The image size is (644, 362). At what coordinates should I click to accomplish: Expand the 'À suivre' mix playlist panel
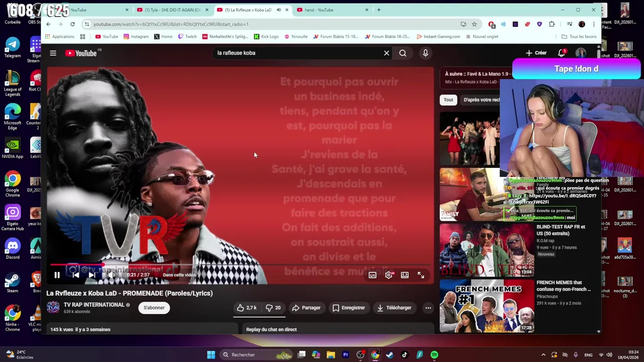(x=476, y=77)
